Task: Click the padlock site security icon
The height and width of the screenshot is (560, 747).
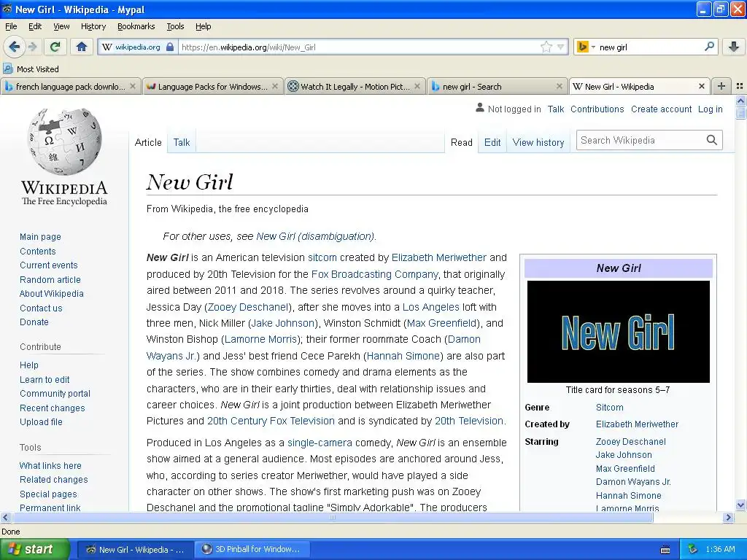Action: [169, 47]
